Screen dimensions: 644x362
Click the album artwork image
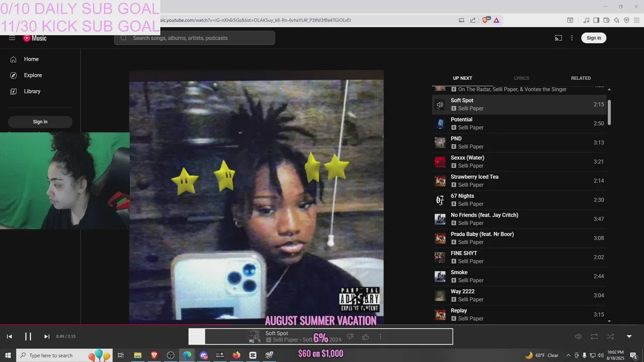[x=257, y=197]
